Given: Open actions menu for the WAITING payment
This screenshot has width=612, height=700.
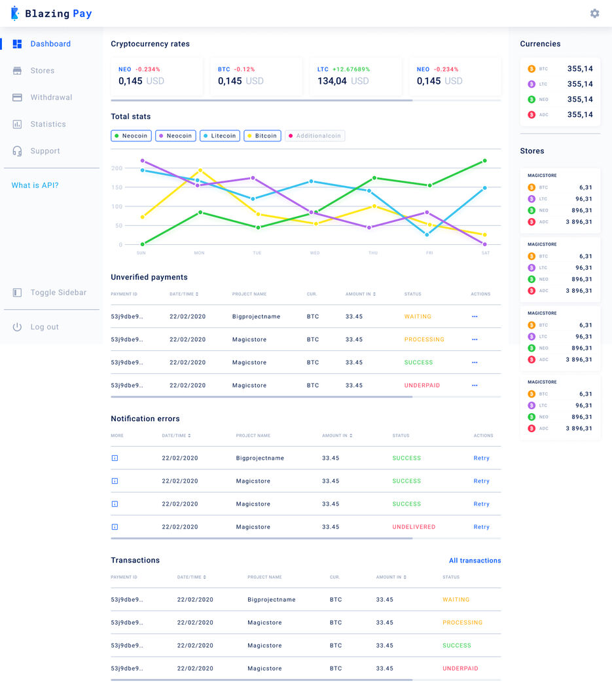Looking at the screenshot, I should (475, 316).
